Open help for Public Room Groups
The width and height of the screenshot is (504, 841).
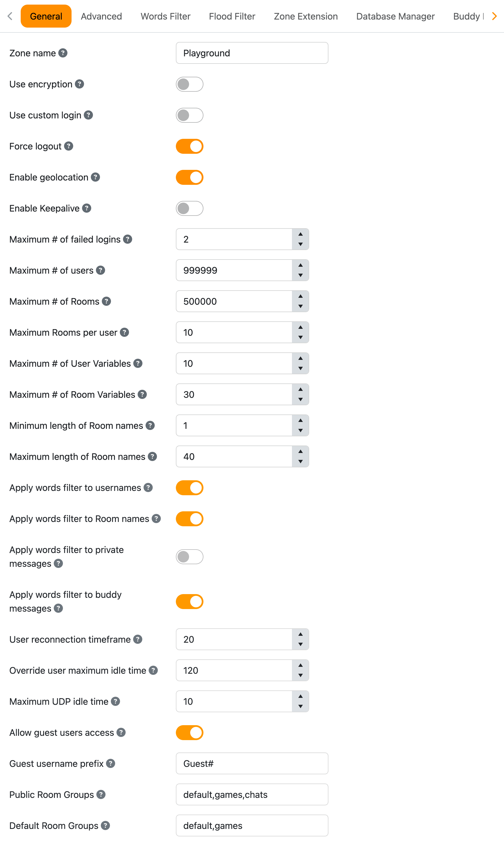coord(101,794)
